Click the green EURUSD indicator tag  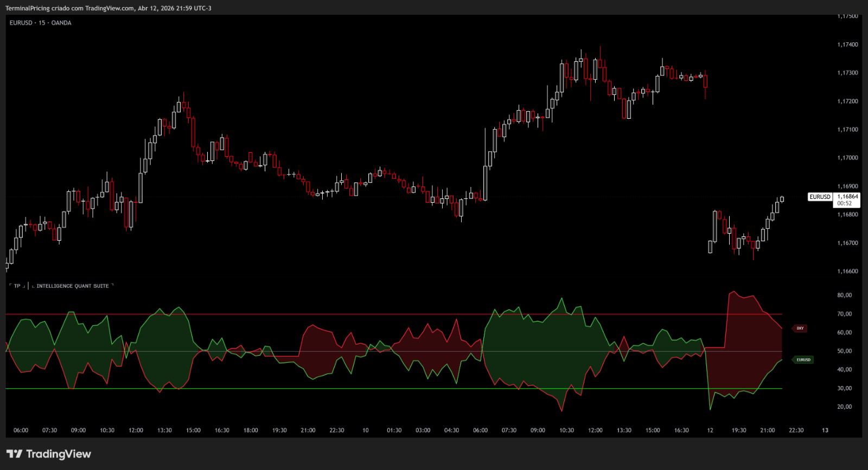click(803, 360)
